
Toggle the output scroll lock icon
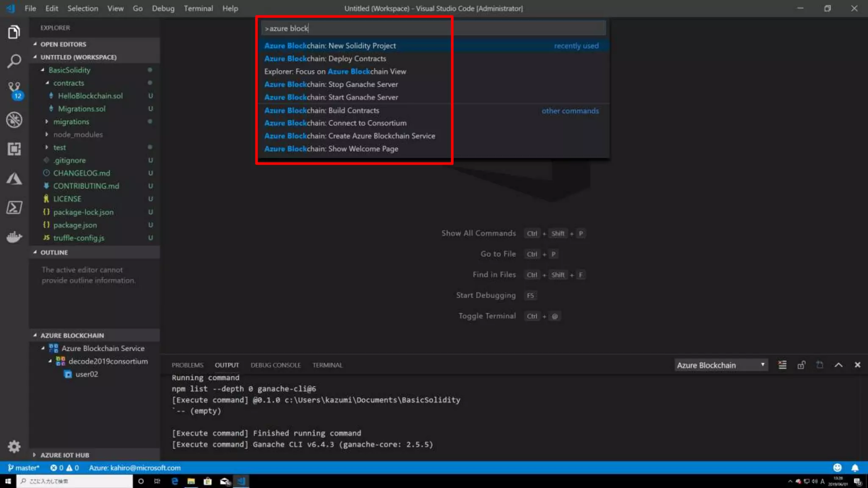click(x=801, y=365)
